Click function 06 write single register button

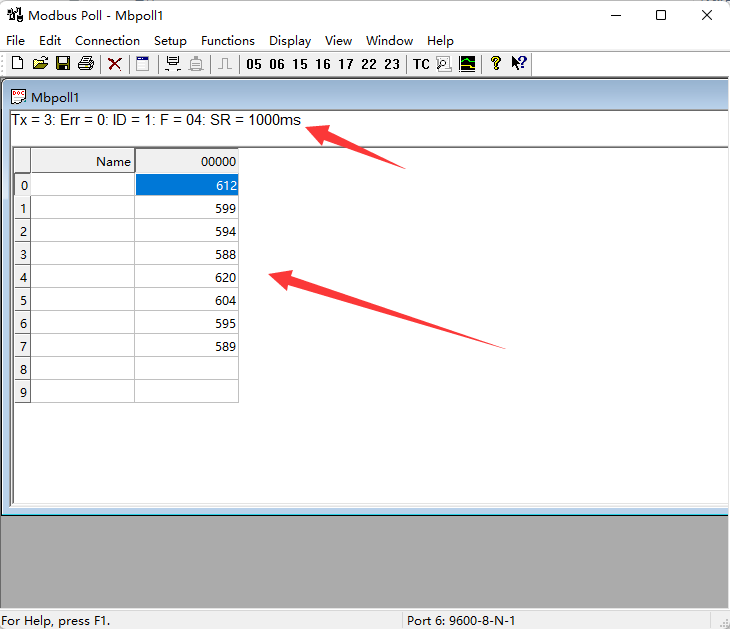tap(277, 64)
